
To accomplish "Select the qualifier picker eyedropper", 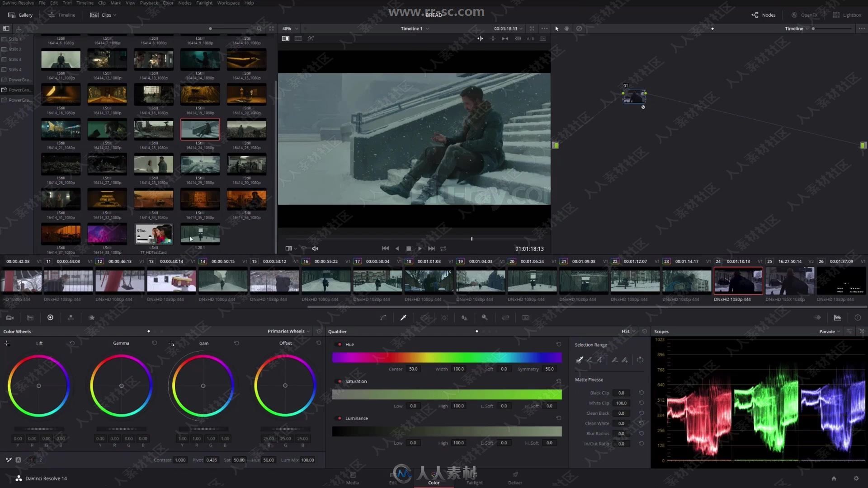I will coord(580,360).
